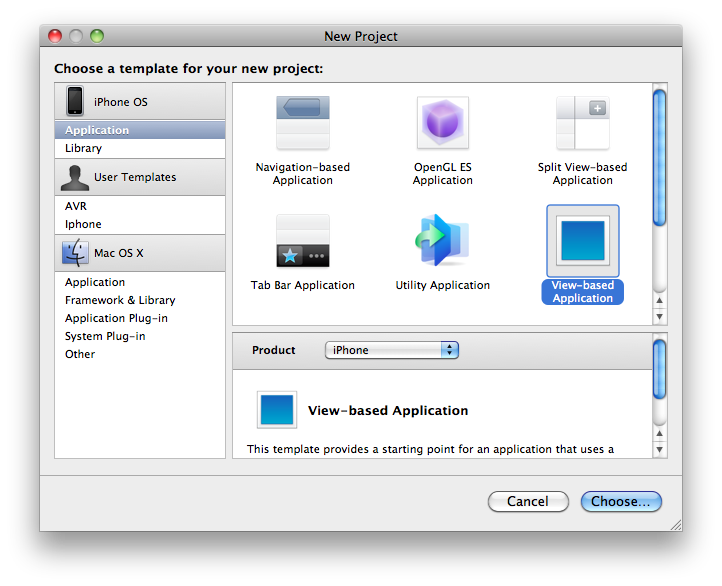Click the description pane scroll up arrow
Screen dimensions: 722x586
(x=659, y=433)
